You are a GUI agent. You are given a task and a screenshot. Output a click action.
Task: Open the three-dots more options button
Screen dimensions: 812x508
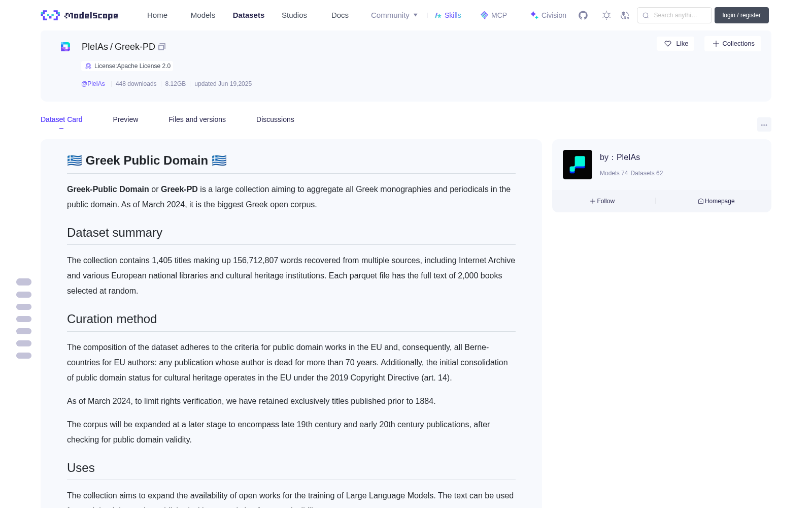click(764, 124)
